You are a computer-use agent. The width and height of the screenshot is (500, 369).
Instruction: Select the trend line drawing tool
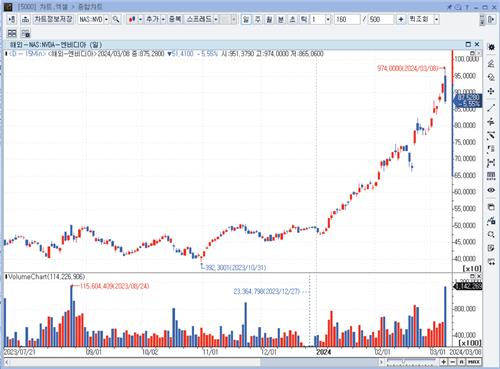pyautogui.click(x=491, y=108)
